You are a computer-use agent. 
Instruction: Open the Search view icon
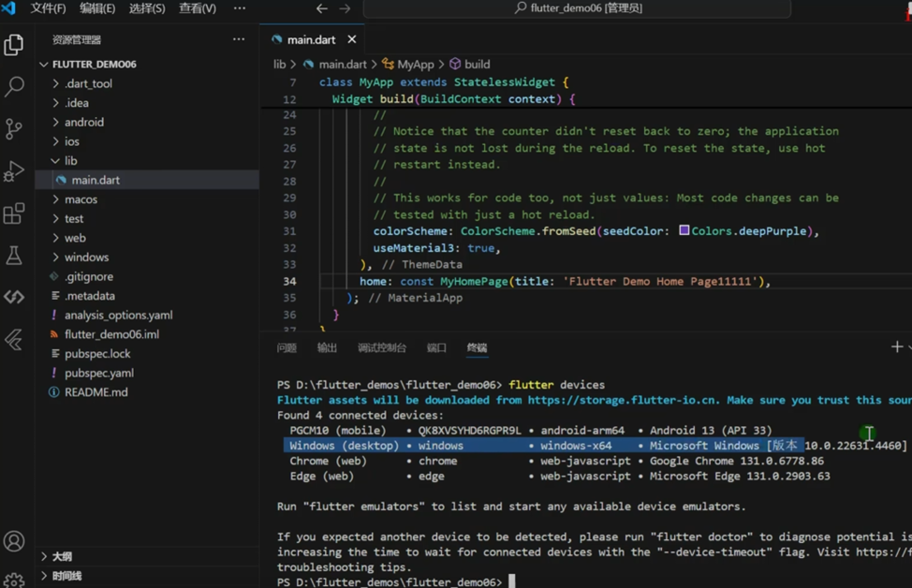point(14,86)
